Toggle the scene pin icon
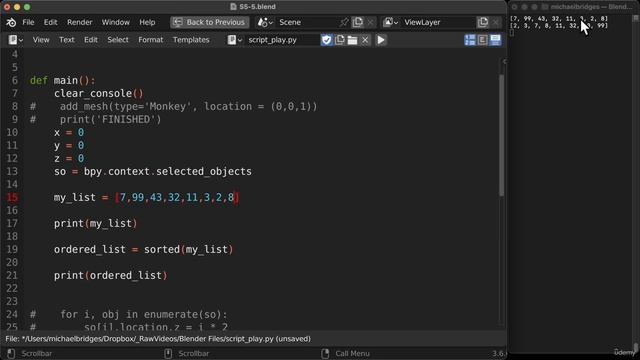Image resolution: width=640 pixels, height=360 pixels. tap(344, 22)
